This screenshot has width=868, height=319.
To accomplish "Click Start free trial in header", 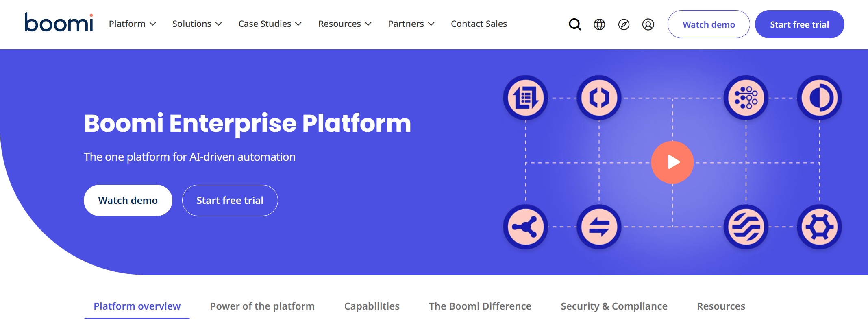I will click(799, 24).
